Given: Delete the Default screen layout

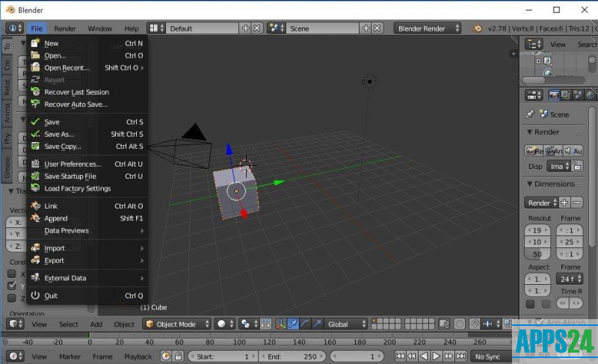Looking at the screenshot, I should pos(257,28).
